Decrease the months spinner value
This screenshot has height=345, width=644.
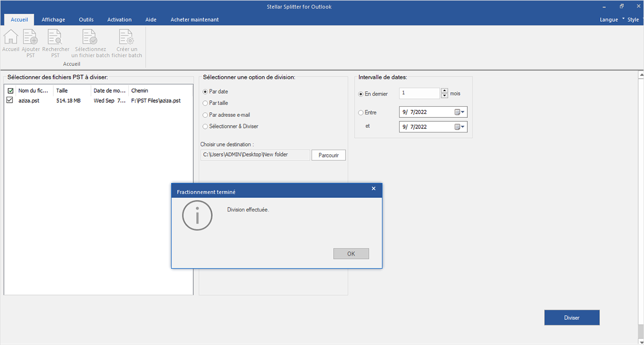click(444, 96)
